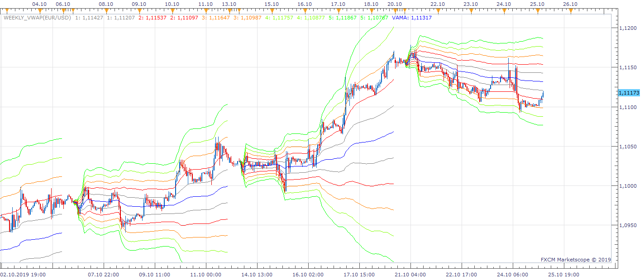Click the 21.10 04:00 time label
Image resolution: width=644 pixels, height=280 pixels.
(410, 274)
